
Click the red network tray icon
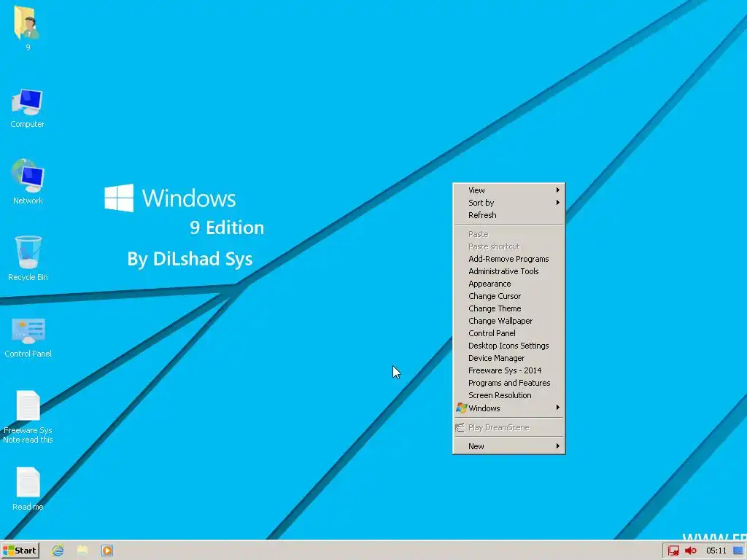(x=673, y=551)
